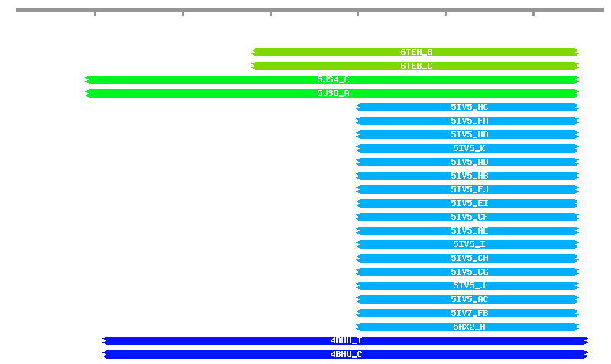
Task: Select the 4BHU_I dark blue bar
Action: [x=345, y=341]
